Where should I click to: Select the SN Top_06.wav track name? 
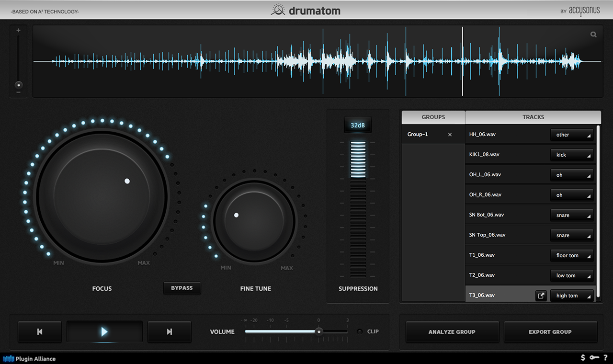487,235
